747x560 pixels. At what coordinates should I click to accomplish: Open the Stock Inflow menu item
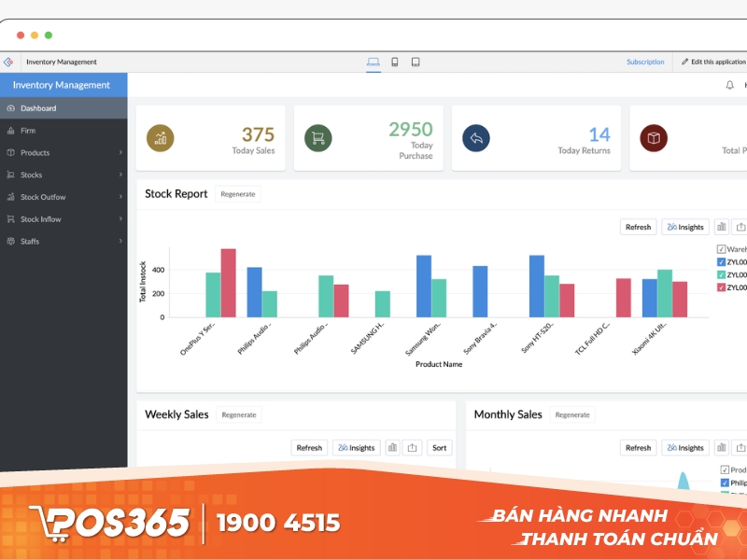tap(63, 219)
